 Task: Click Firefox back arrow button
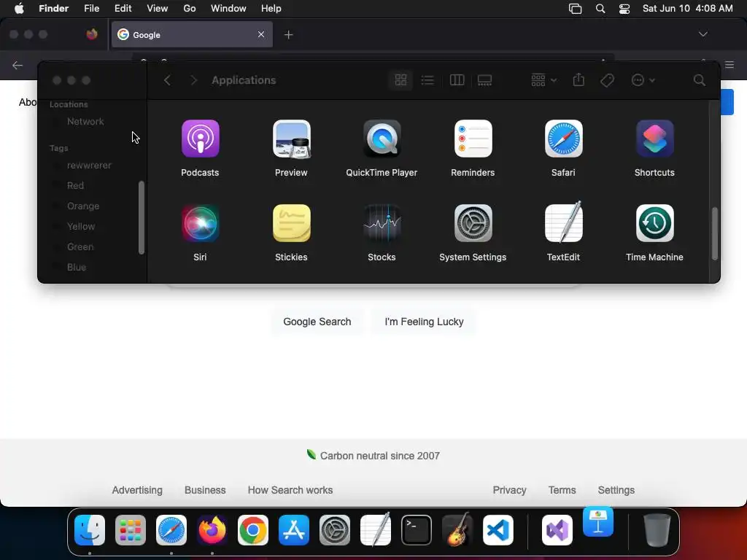[x=18, y=65]
